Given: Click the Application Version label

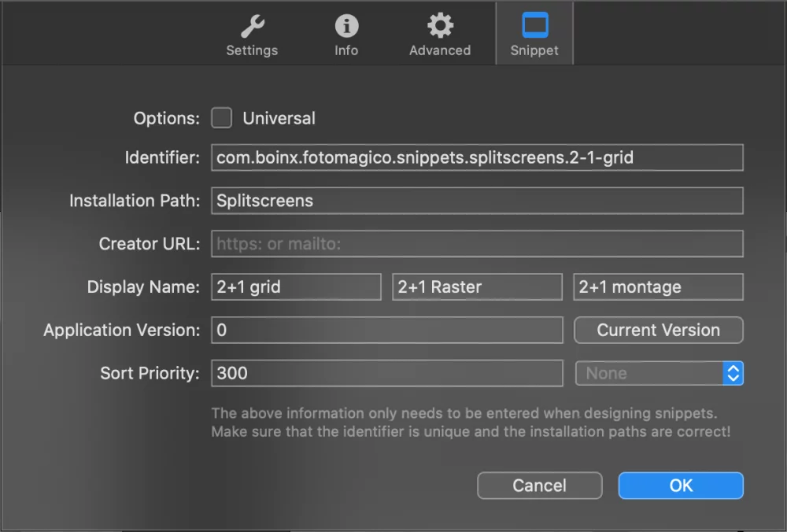Looking at the screenshot, I should (121, 331).
